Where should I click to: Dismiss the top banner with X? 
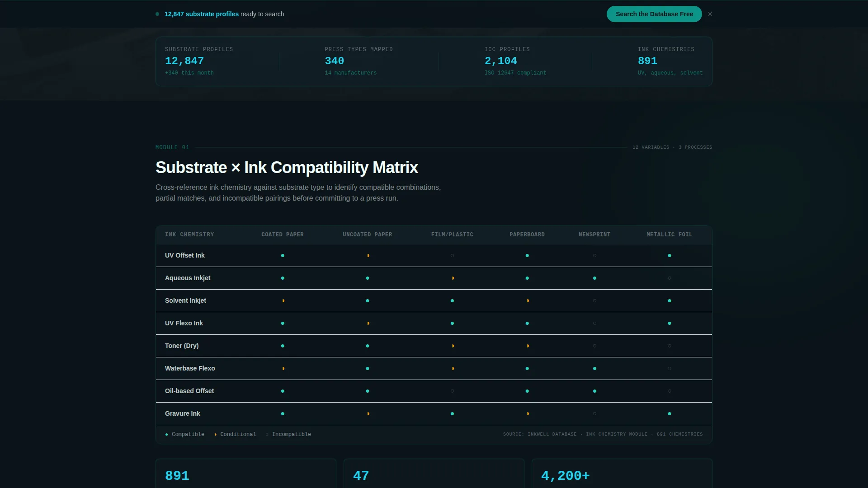pos(710,14)
